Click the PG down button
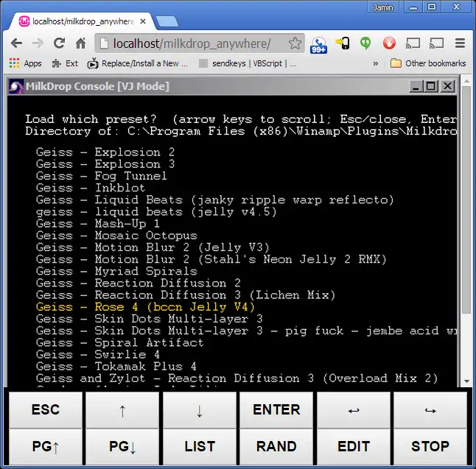This screenshot has height=469, width=476. tap(122, 447)
